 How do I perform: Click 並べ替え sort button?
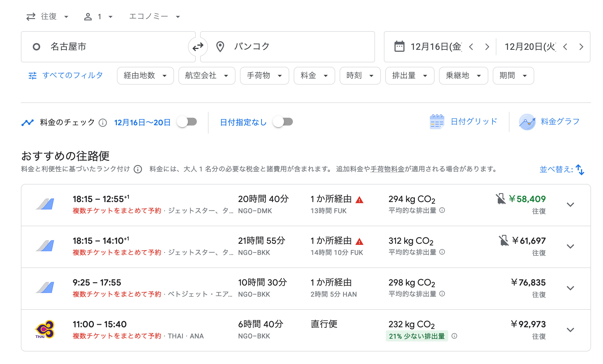pyautogui.click(x=562, y=169)
